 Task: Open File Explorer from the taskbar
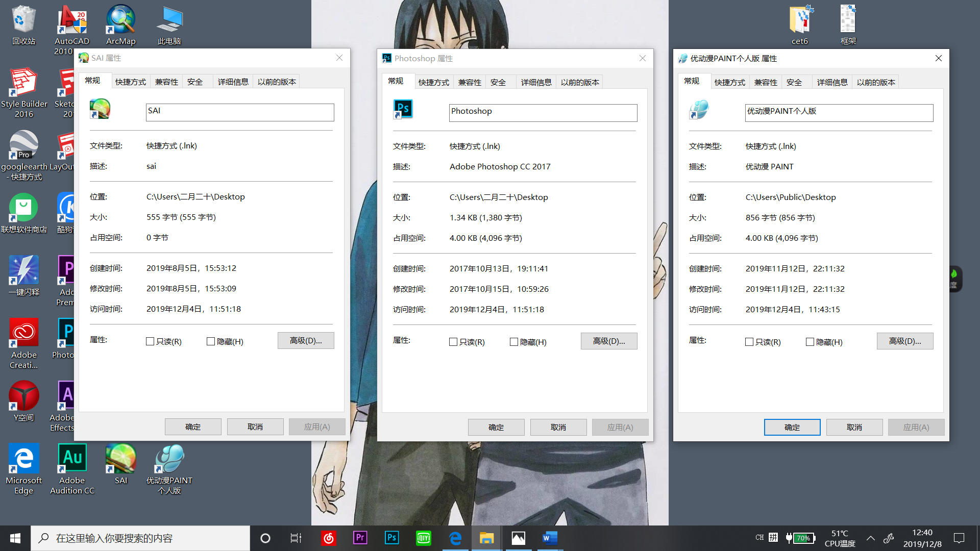tap(486, 538)
